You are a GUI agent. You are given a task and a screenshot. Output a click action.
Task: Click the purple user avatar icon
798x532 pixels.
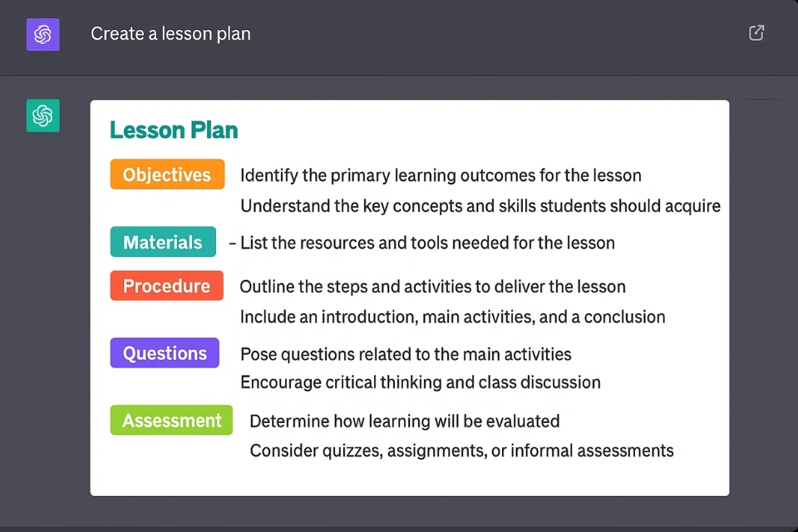42,35
